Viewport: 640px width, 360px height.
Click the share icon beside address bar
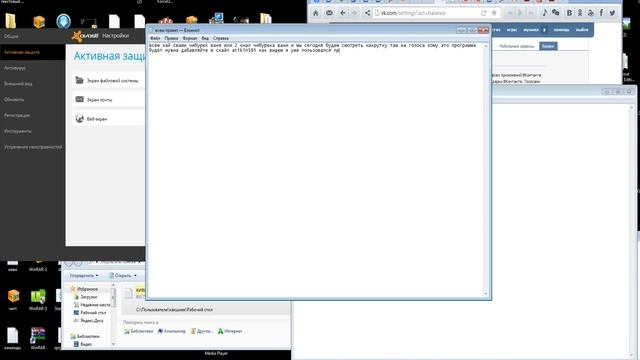click(367, 13)
